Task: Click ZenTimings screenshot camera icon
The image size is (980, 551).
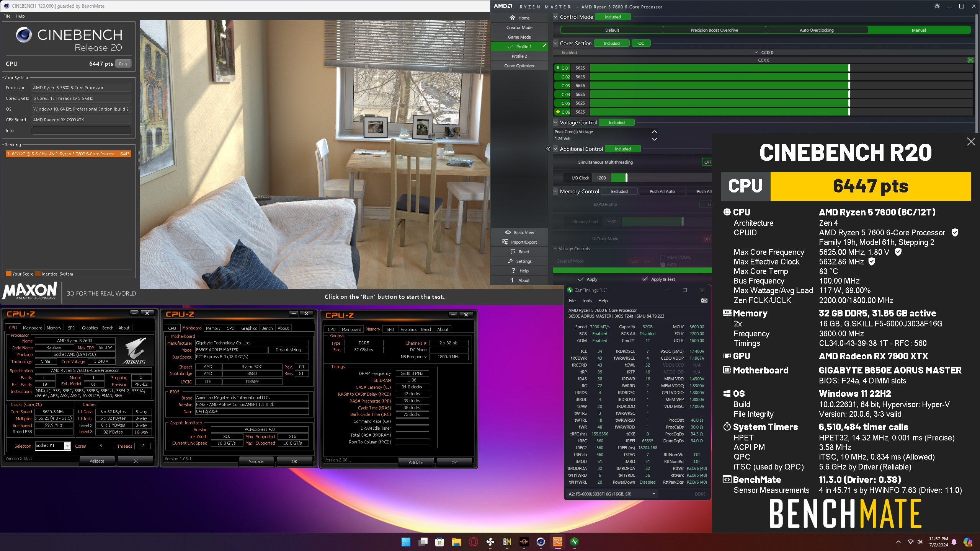Action: (704, 301)
